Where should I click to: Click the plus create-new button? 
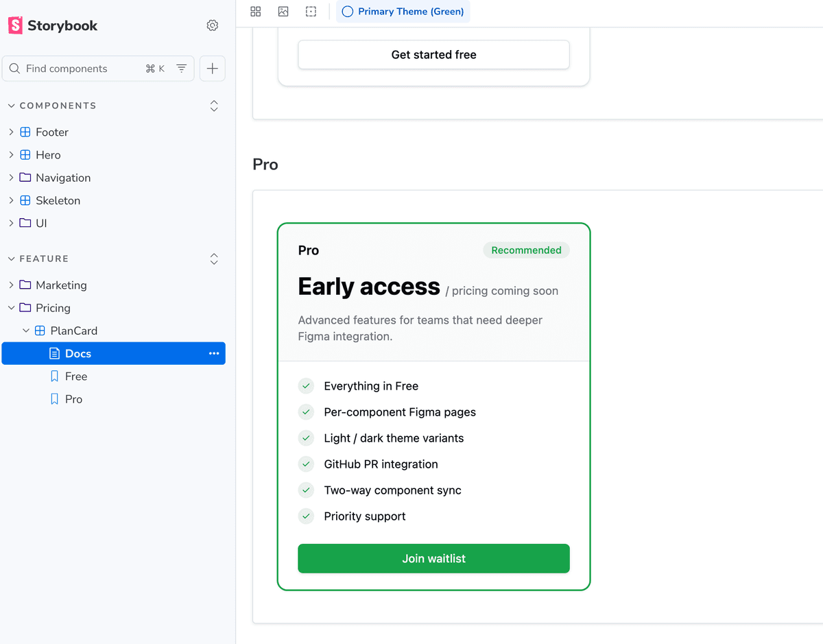click(x=213, y=69)
